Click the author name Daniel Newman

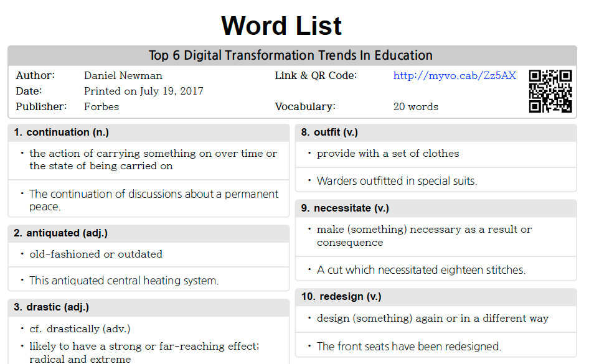pyautogui.click(x=123, y=75)
